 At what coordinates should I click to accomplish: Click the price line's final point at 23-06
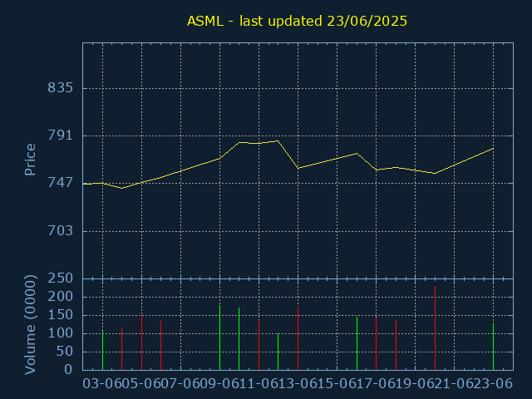[493, 148]
